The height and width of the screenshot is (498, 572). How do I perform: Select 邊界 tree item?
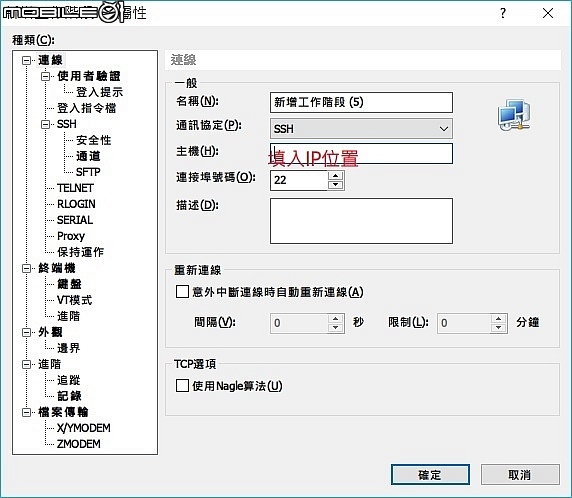pyautogui.click(x=68, y=348)
